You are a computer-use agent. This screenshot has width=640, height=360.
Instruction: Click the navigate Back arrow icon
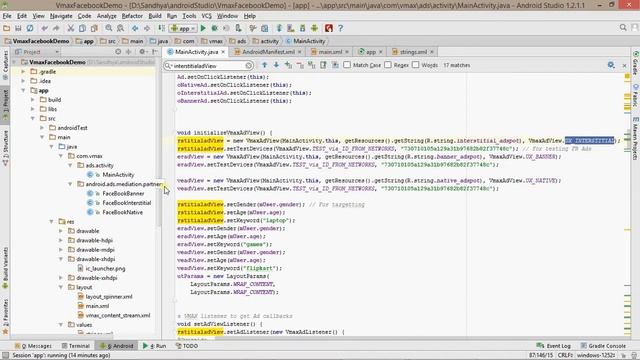click(135, 28)
